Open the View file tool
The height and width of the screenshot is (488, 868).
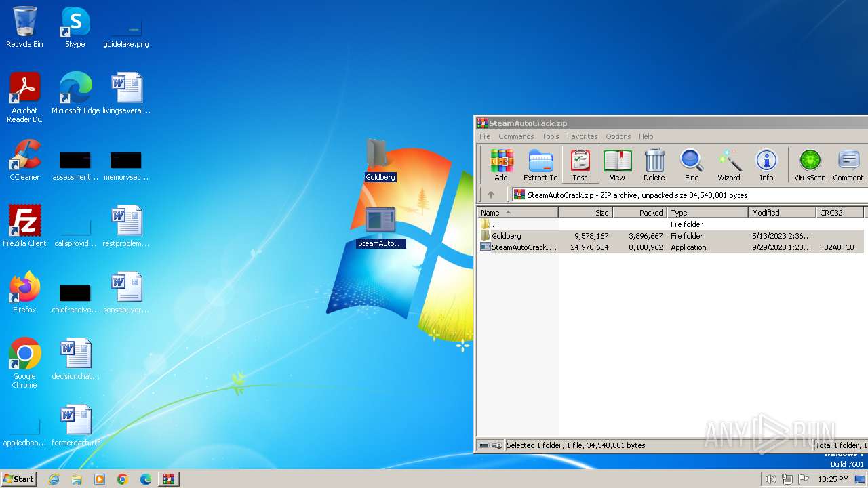(x=617, y=165)
